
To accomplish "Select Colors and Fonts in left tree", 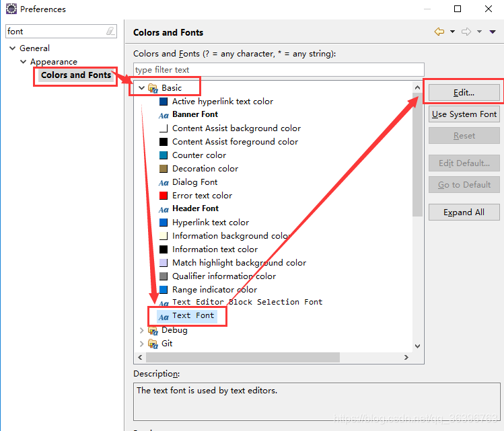I will point(76,75).
